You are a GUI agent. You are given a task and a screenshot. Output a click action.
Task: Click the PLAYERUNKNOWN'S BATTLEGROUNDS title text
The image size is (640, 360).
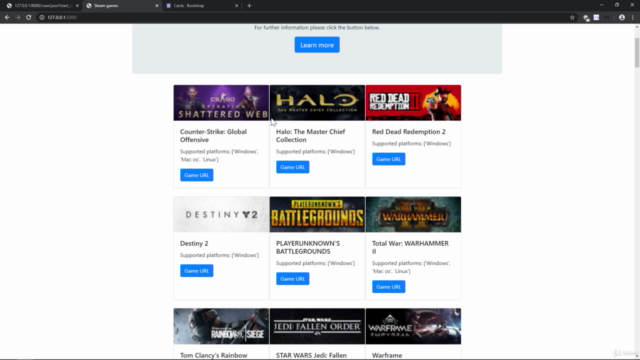(x=308, y=247)
